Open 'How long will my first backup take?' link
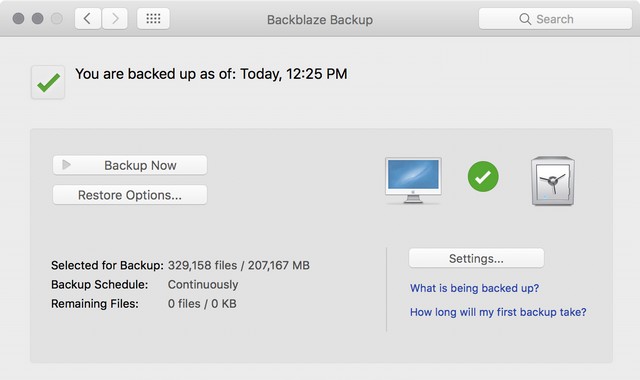640x380 pixels. [x=498, y=312]
